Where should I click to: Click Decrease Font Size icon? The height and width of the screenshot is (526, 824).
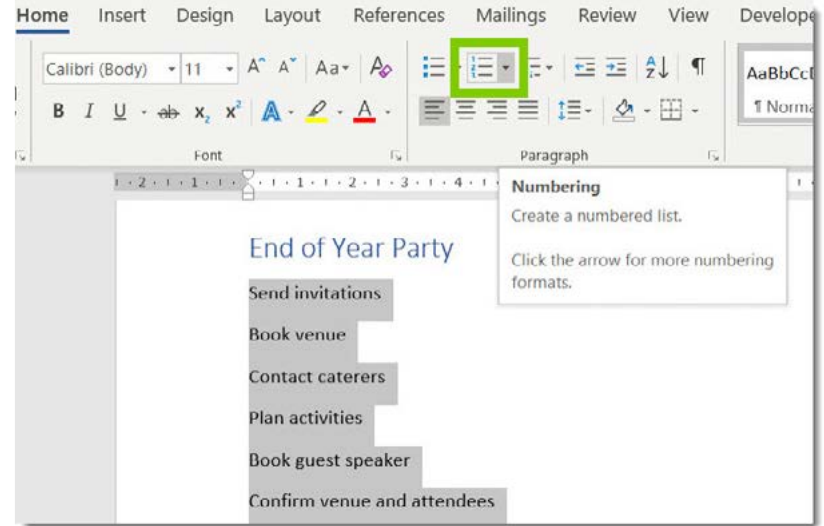[x=287, y=66]
